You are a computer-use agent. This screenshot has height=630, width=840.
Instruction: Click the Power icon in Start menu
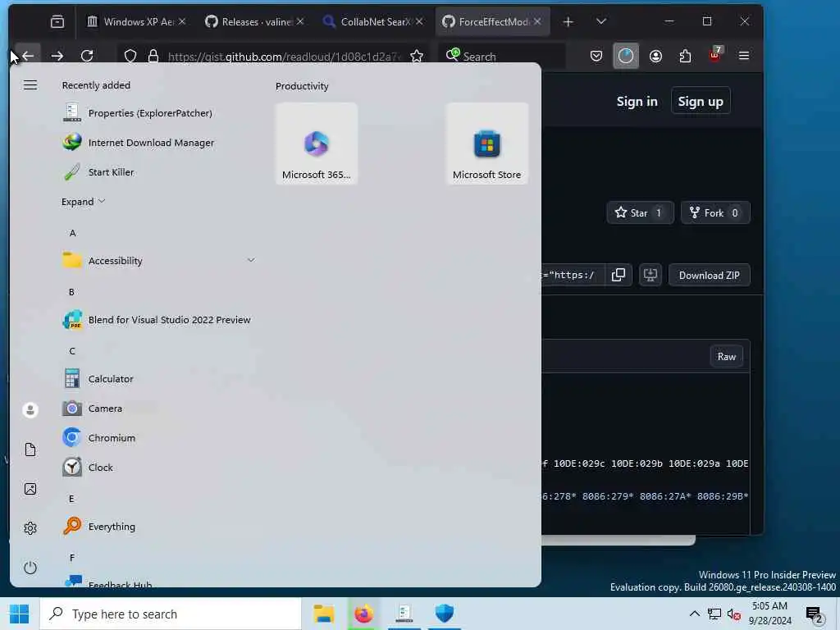tap(30, 568)
